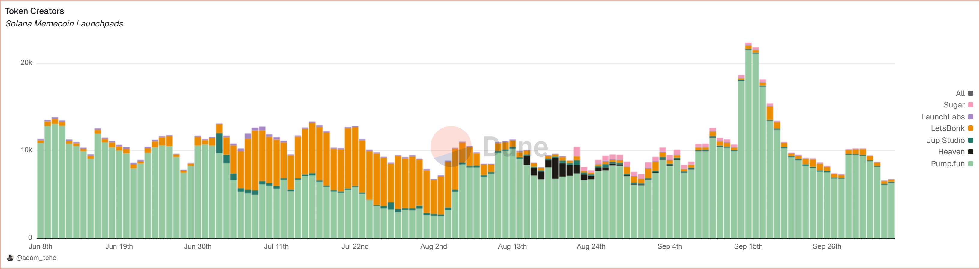The width and height of the screenshot is (980, 269).
Task: Click the Jup Studio legend entry
Action: coord(950,140)
